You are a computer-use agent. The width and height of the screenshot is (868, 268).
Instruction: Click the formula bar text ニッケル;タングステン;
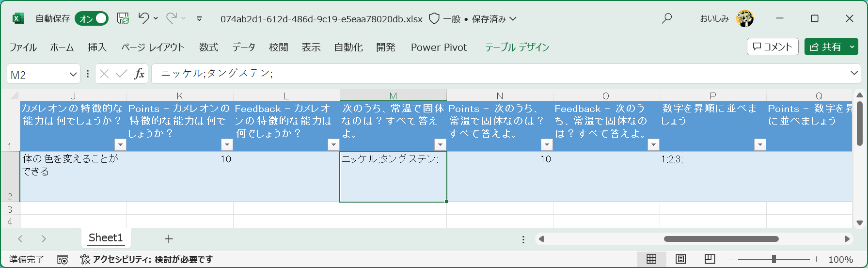tap(217, 73)
